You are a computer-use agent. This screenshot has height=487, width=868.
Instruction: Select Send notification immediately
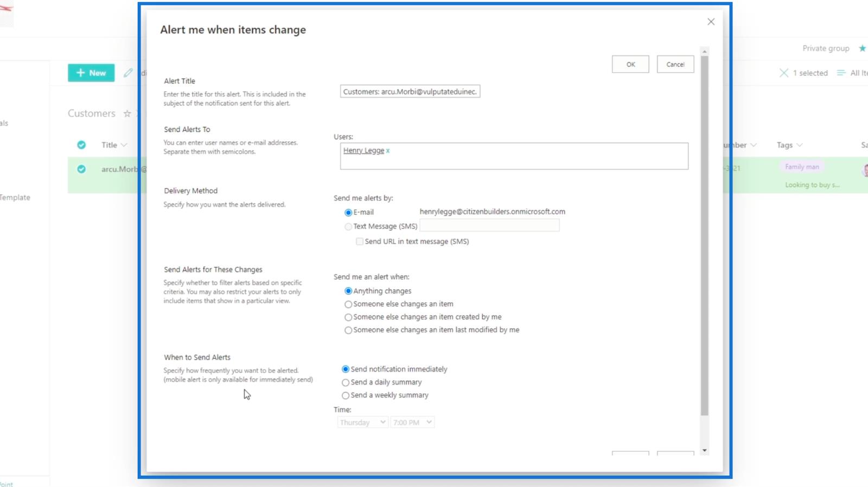click(346, 369)
